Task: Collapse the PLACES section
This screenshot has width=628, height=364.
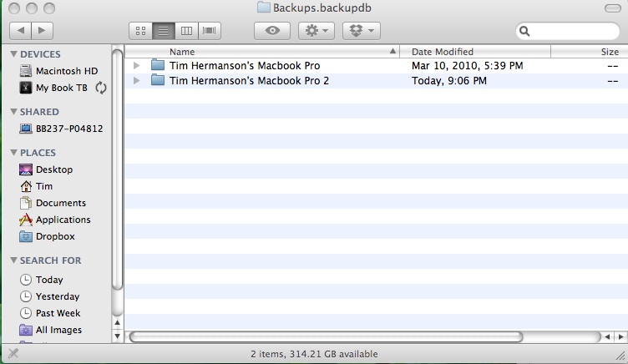Action: [13, 152]
